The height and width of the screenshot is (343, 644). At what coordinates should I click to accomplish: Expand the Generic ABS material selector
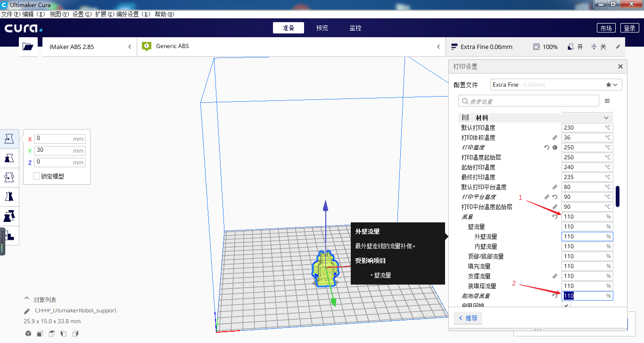coord(291,47)
